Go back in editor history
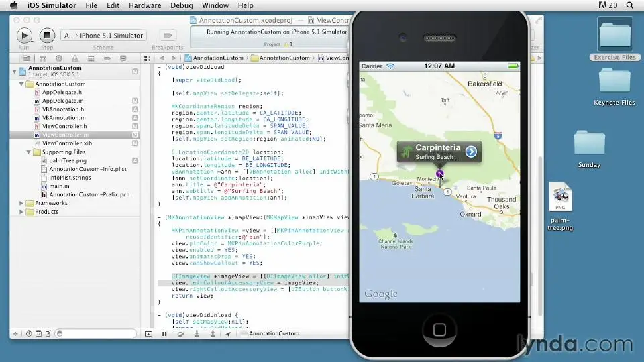644x362 pixels. (x=162, y=58)
